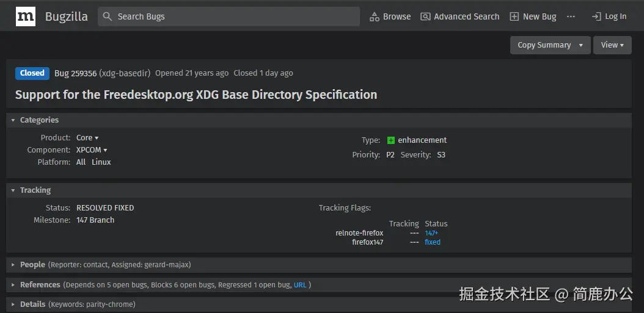This screenshot has height=313, width=644.
Task: Click the Mozilla 'm' logo icon
Action: pyautogui.click(x=26, y=16)
